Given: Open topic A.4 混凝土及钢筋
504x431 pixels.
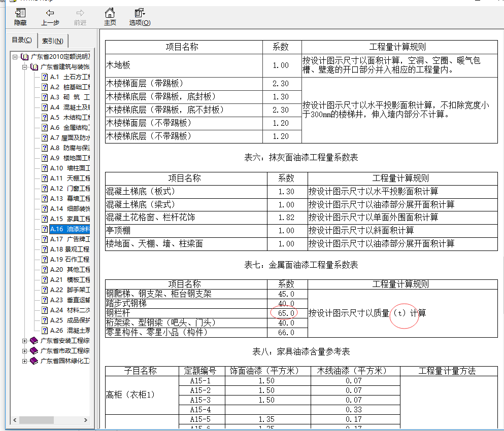Looking at the screenshot, I should (x=70, y=107).
